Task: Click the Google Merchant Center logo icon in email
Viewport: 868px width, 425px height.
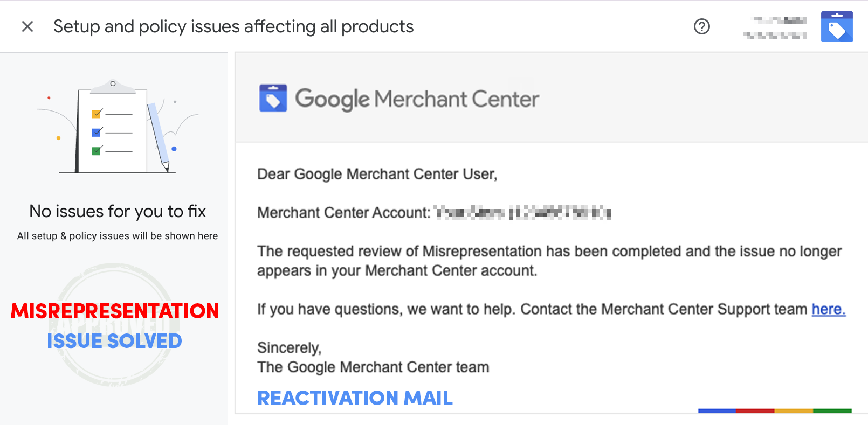Action: tap(273, 98)
